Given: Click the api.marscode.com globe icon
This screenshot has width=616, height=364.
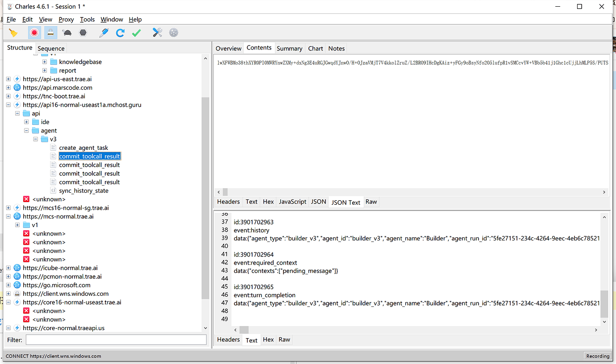Looking at the screenshot, I should 17,87.
